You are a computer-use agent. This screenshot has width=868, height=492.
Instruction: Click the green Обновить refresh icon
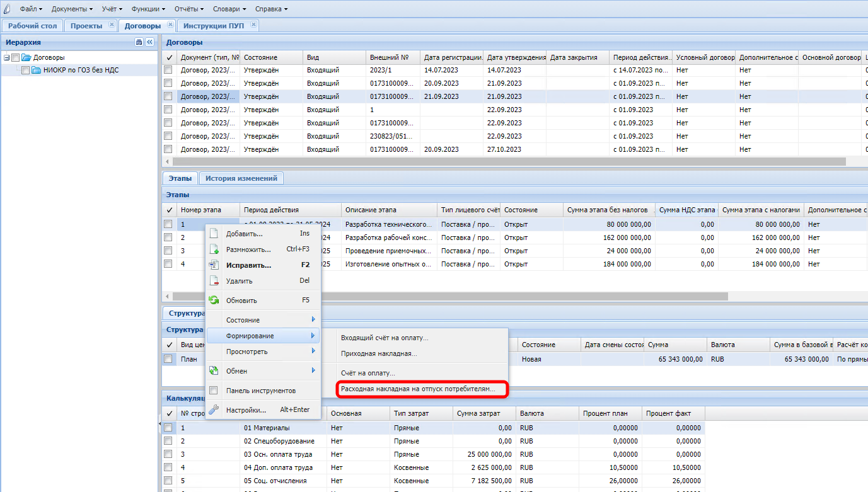point(214,300)
